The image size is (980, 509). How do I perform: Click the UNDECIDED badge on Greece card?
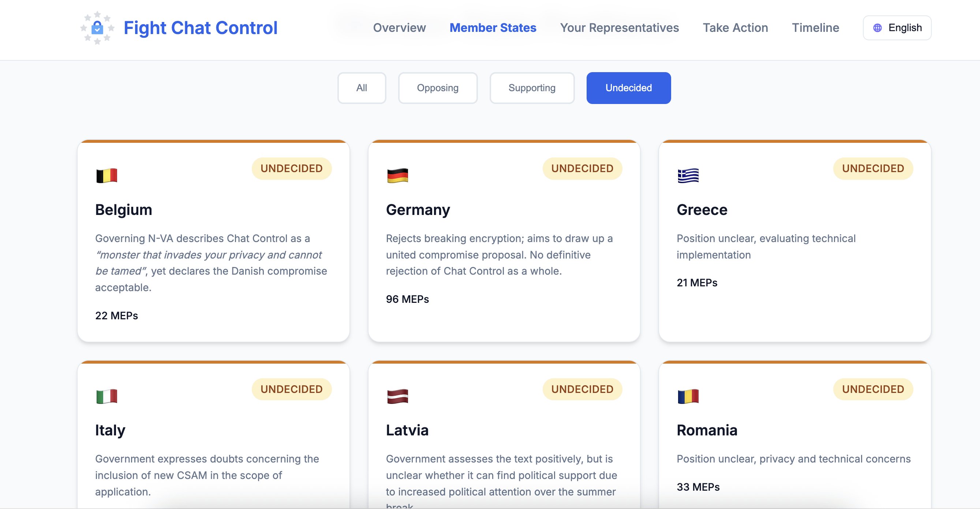point(872,168)
